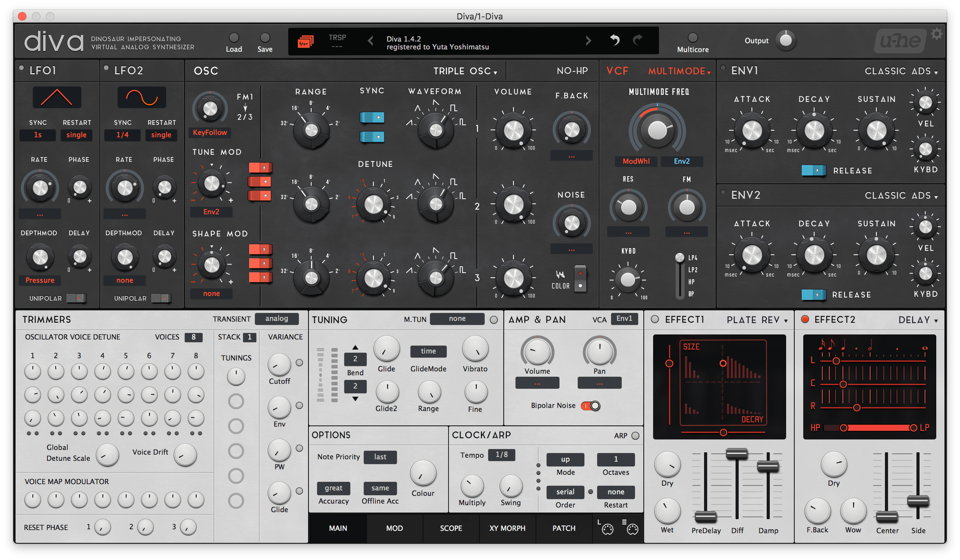Click the KeyFollow modulation source button
The height and width of the screenshot is (560, 960).
210,133
